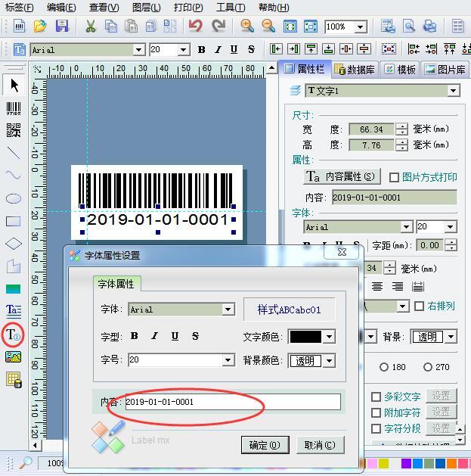Viewport: 471px width, 476px height.
Task: Open the zoom 100% dropdown
Action: (361, 27)
